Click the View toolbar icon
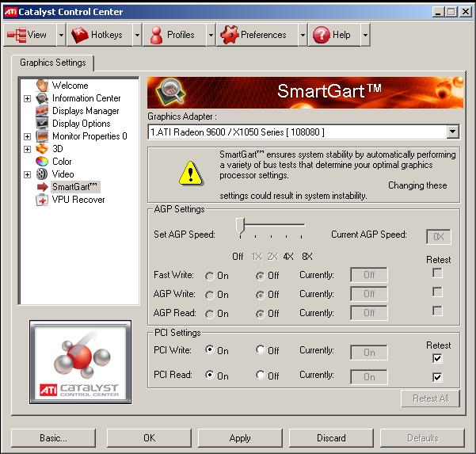Image resolution: width=476 pixels, height=454 pixels. (17, 35)
